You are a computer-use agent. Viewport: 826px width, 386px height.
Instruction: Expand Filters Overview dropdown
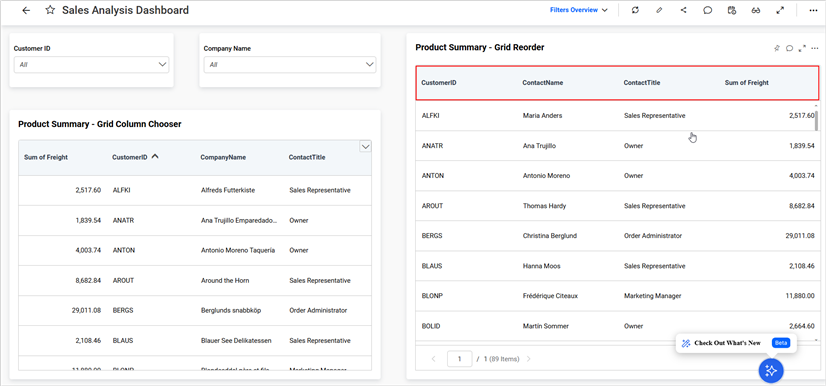click(x=579, y=10)
